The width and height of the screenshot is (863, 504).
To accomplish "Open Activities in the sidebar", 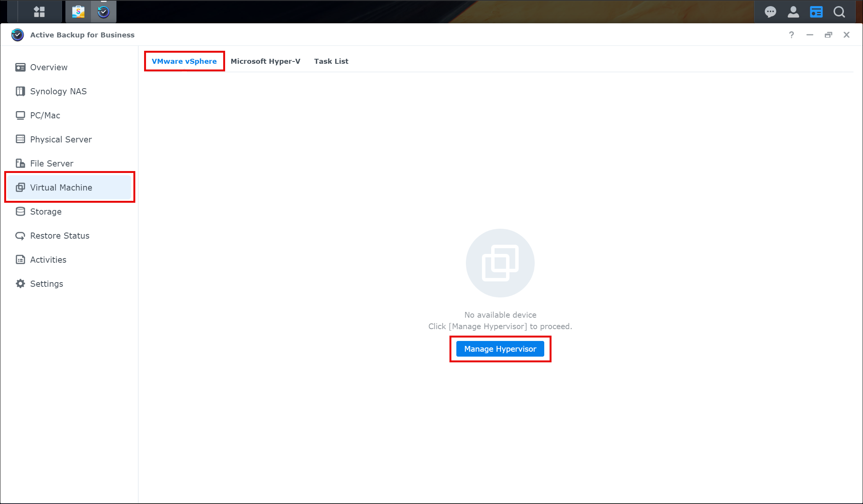I will pyautogui.click(x=48, y=260).
